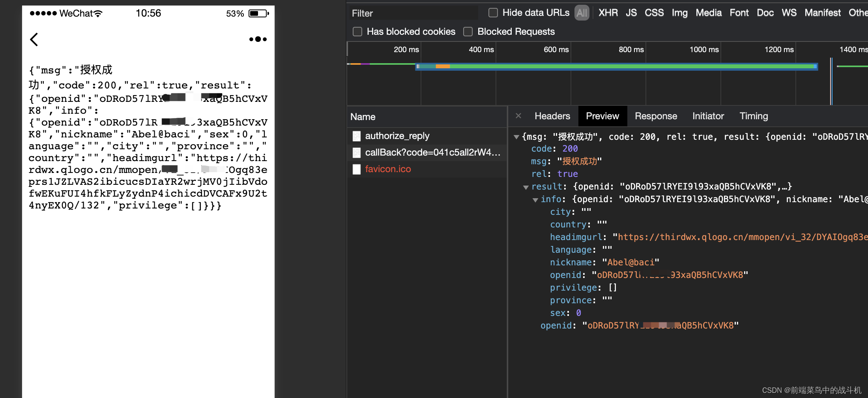Viewport: 868px width, 398px height.
Task: Click the sex: 0 property
Action: [565, 313]
